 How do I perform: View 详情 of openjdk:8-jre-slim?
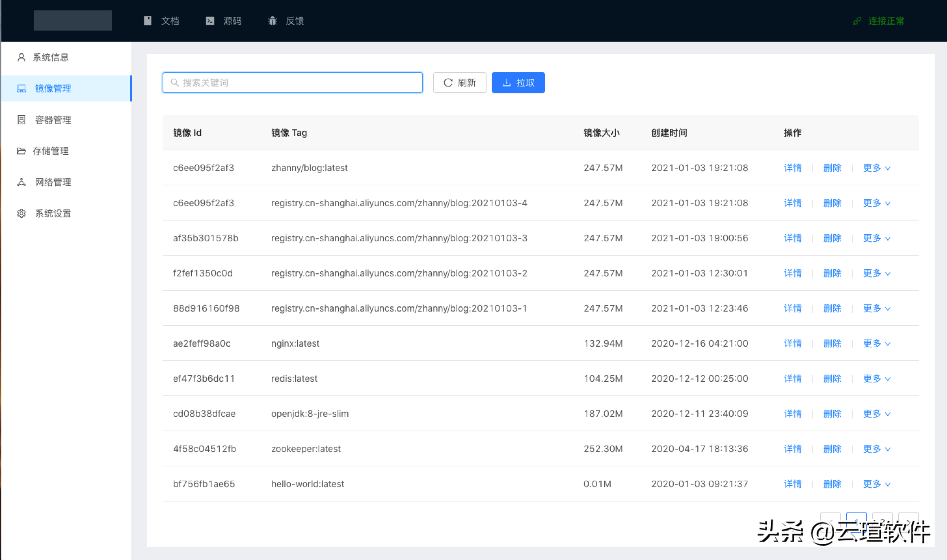793,414
